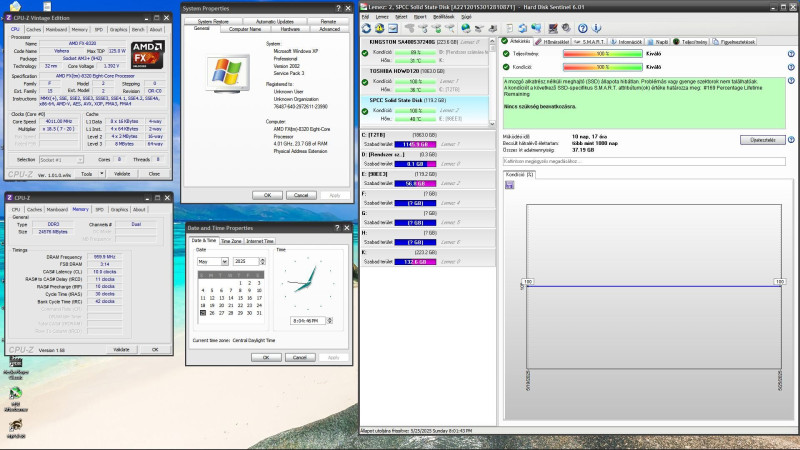Image resolution: width=800 pixels, height=450 pixels.
Task: Open the Beállítások menu
Action: [443, 17]
